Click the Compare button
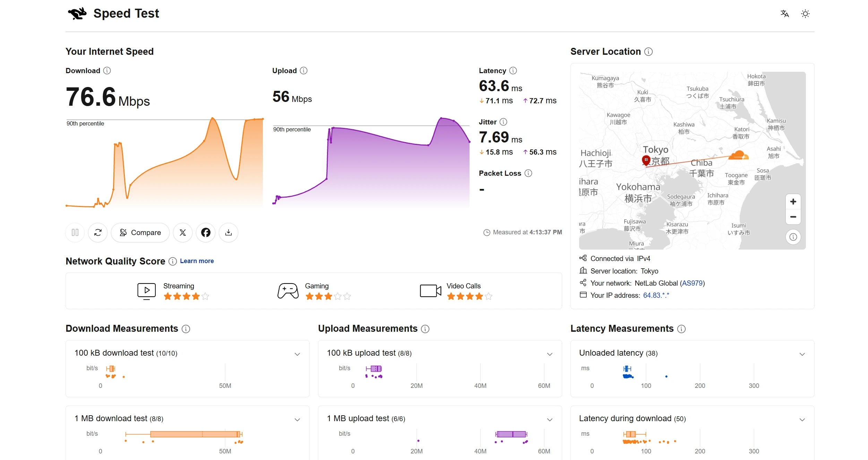Screen dimensions: 868x460 coord(140,232)
